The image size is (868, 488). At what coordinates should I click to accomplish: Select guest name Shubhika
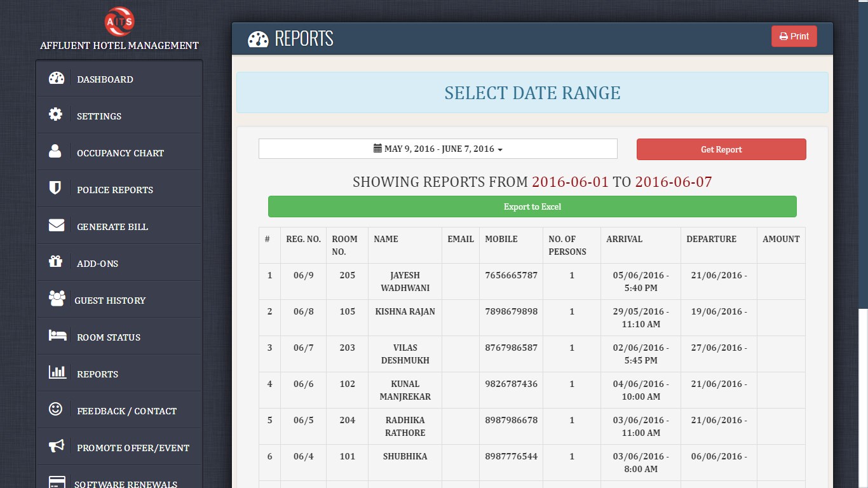(x=405, y=456)
